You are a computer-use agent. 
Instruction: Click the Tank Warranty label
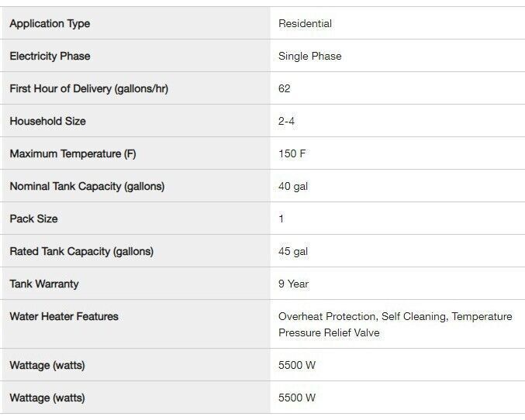click(44, 284)
